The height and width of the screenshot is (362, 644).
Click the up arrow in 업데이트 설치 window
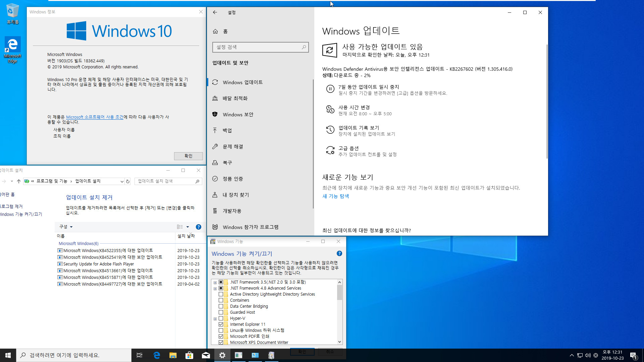click(x=19, y=181)
